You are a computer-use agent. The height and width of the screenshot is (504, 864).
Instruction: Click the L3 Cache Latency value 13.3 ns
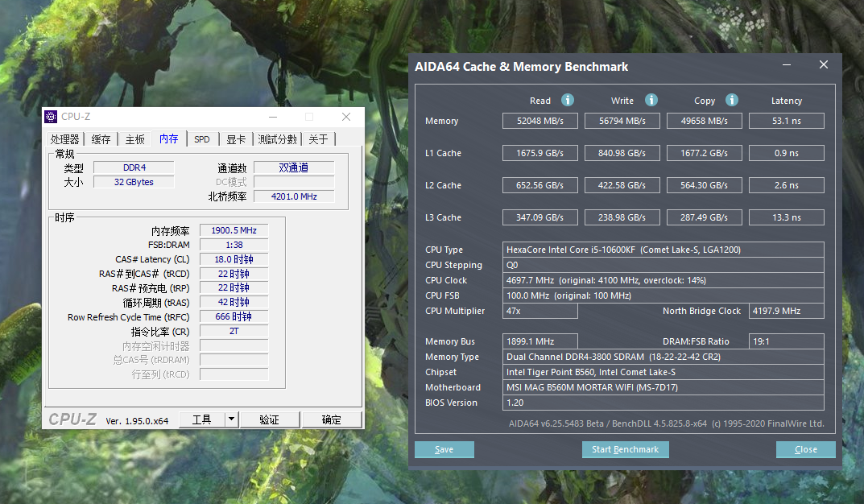tap(787, 217)
